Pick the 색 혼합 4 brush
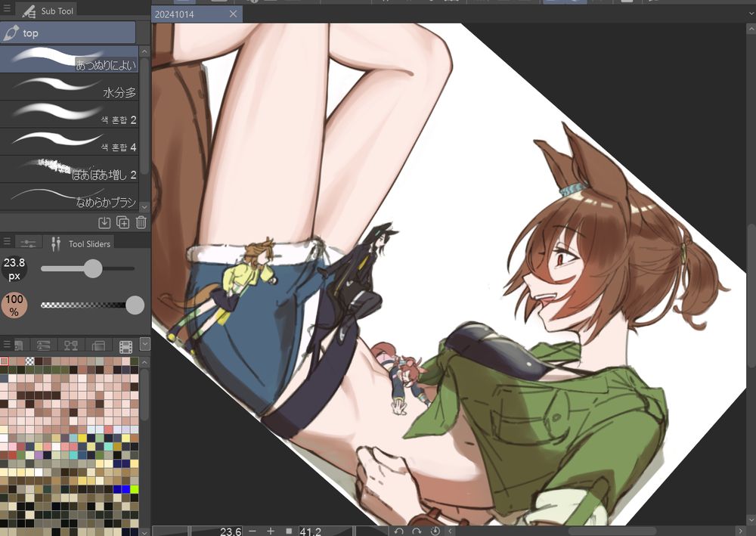The width and height of the screenshot is (756, 536). pos(69,141)
